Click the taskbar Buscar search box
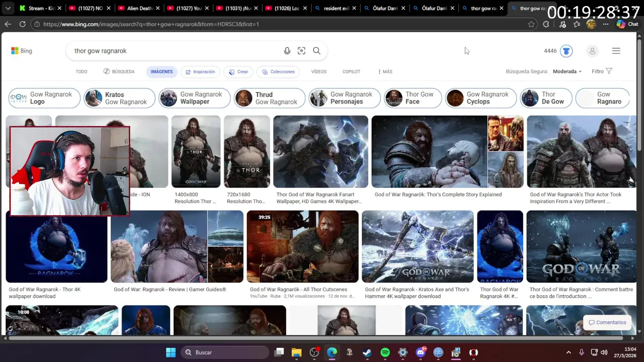Viewport: 644px width, 362px height. [225, 352]
